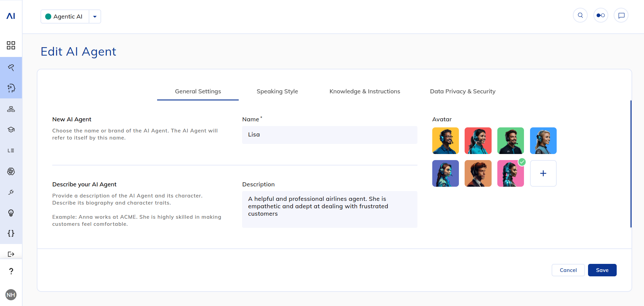Open the Knowledge & Instructions tab
644x306 pixels.
(364, 91)
